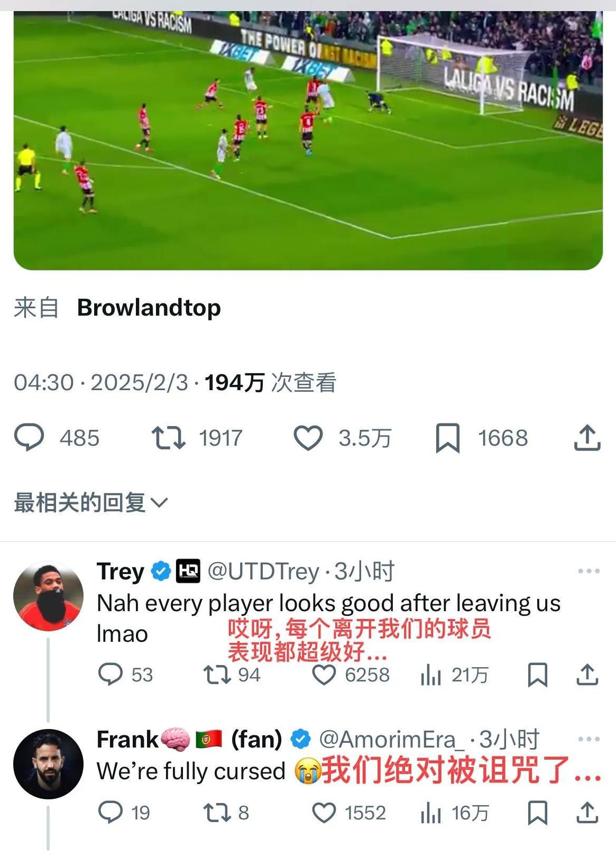The height and width of the screenshot is (858, 616).
Task: Share the main tweet
Action: click(587, 437)
